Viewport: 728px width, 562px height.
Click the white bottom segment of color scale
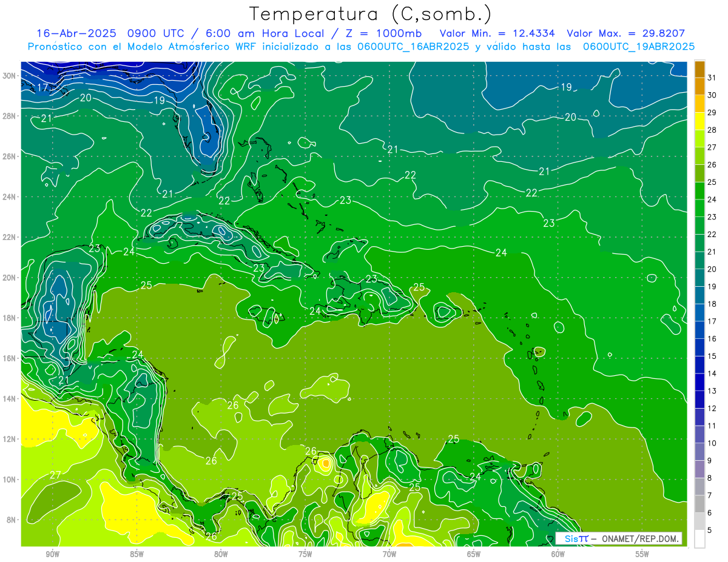tap(699, 539)
